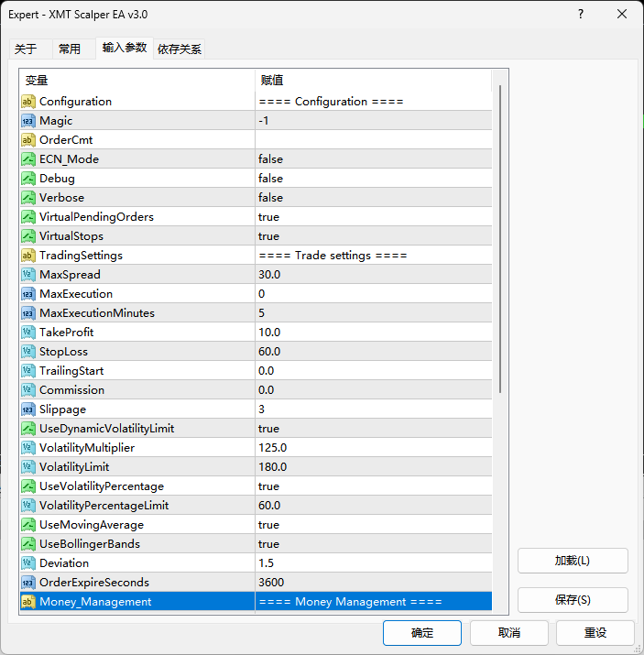Click the double icon beside VolatilityLimit

28,467
